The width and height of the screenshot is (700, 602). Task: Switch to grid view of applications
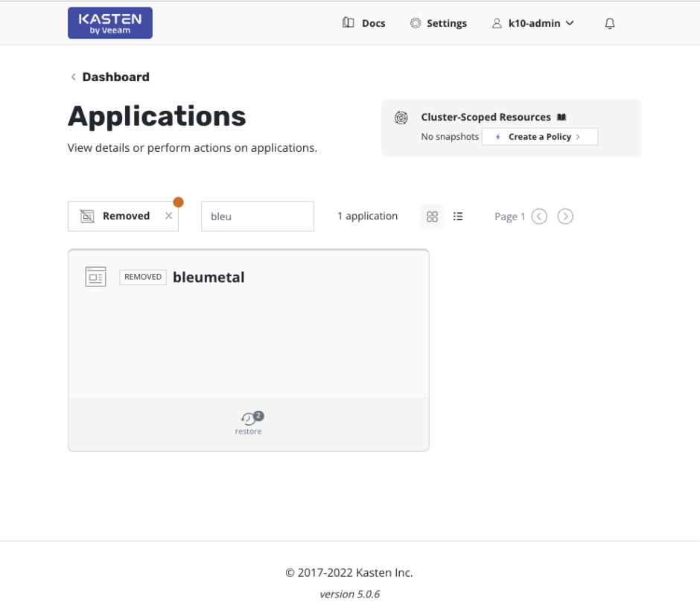click(432, 216)
